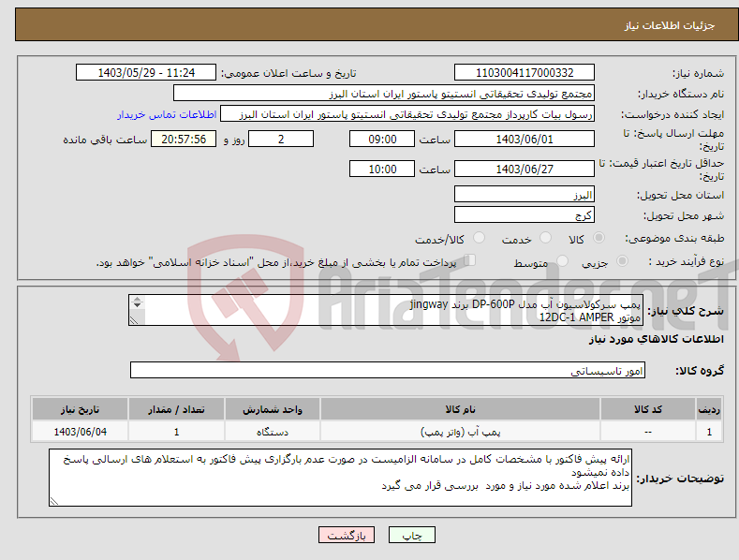Click the استان محل تحویل field البرز
Screen dimensions: 739x560
point(525,194)
